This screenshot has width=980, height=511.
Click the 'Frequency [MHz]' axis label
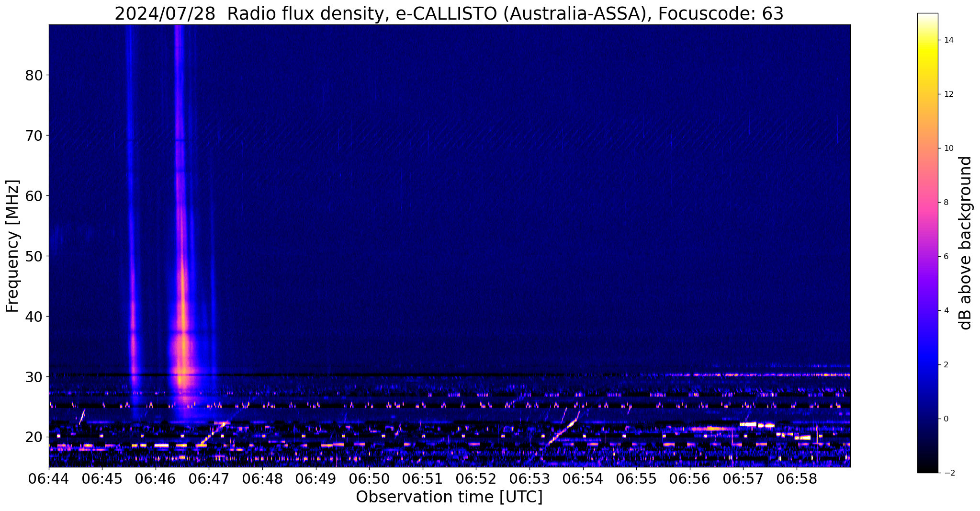click(x=13, y=246)
